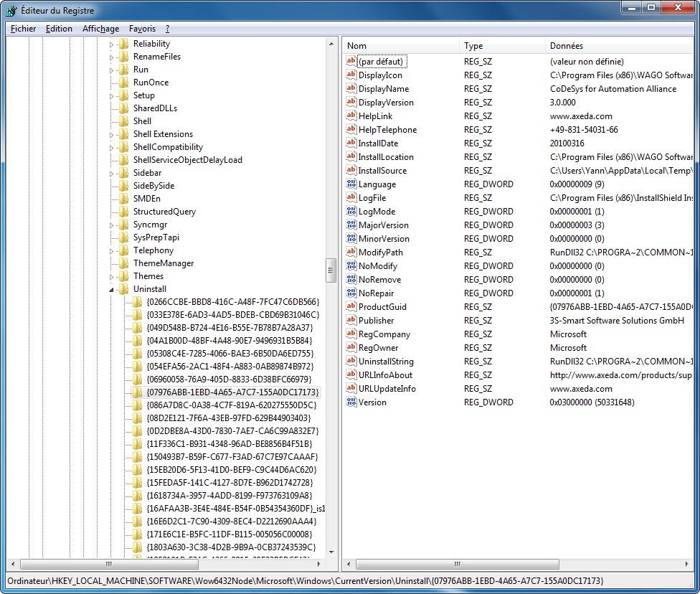The height and width of the screenshot is (594, 700).
Task: Expand the ShellCompatibility key
Action: (x=111, y=148)
